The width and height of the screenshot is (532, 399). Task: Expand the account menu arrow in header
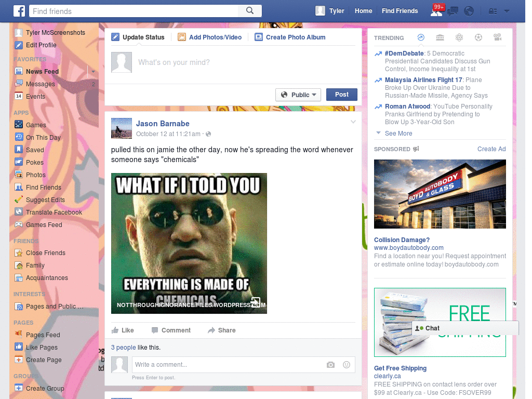(507, 11)
